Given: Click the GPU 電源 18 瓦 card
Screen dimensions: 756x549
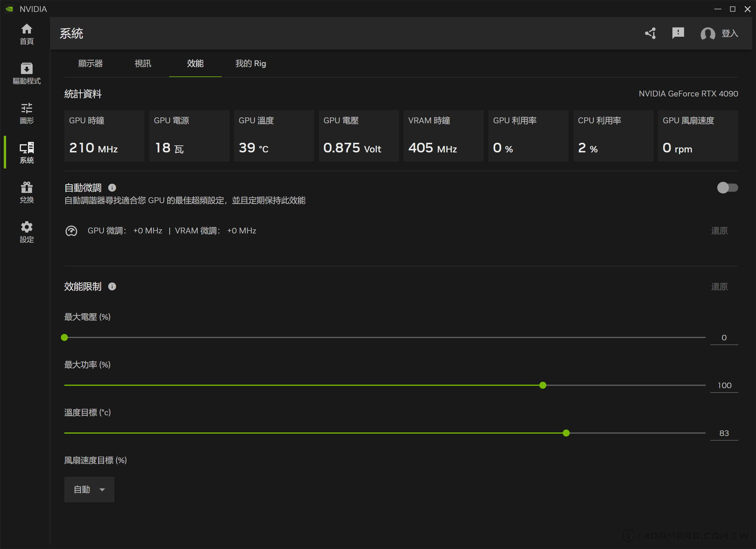Looking at the screenshot, I should [x=189, y=136].
